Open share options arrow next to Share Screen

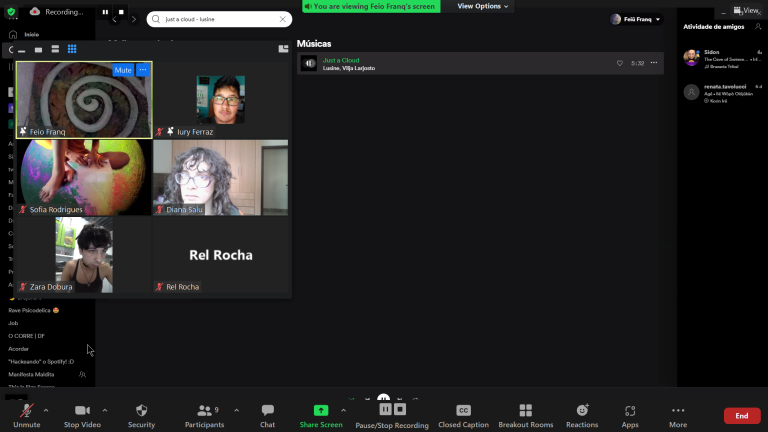click(x=343, y=410)
